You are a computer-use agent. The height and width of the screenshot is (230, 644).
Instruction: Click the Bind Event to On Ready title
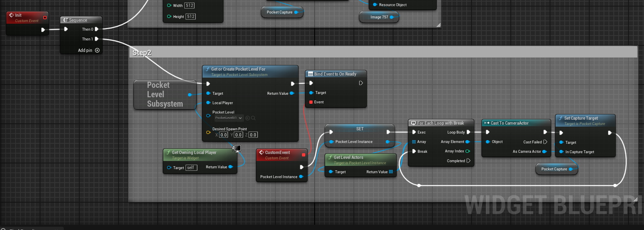(x=335, y=74)
